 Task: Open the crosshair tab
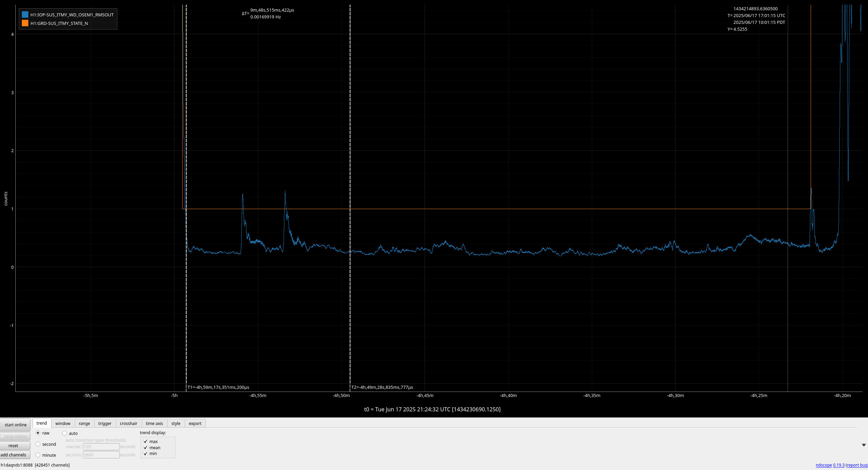(129, 423)
